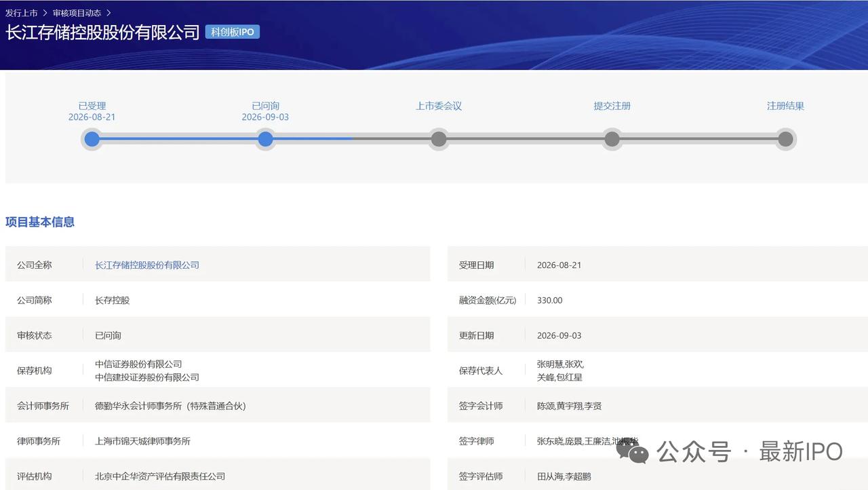The image size is (868, 490).
Task: Click the 受理日期 value 2026-08-21
Action: [559, 265]
